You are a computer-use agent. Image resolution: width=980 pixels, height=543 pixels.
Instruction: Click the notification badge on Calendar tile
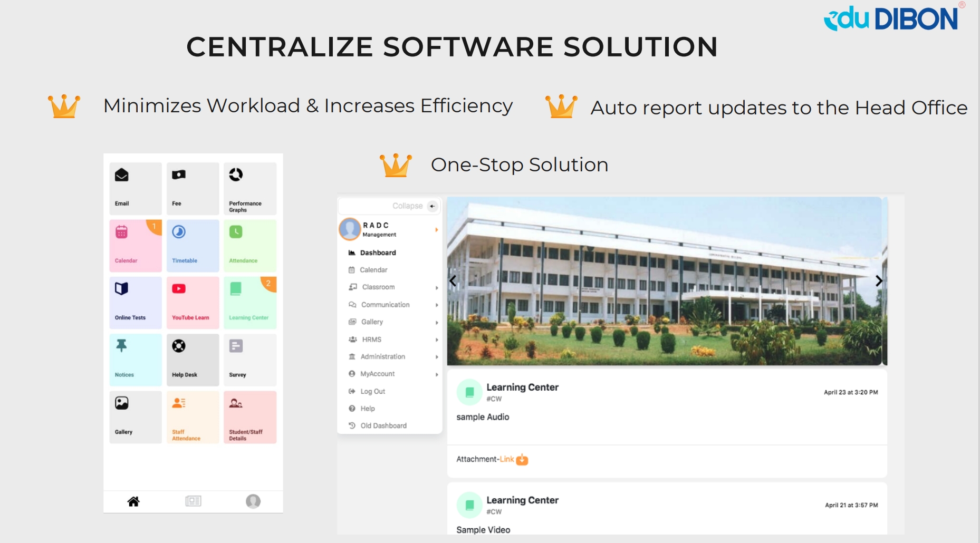[x=154, y=227]
